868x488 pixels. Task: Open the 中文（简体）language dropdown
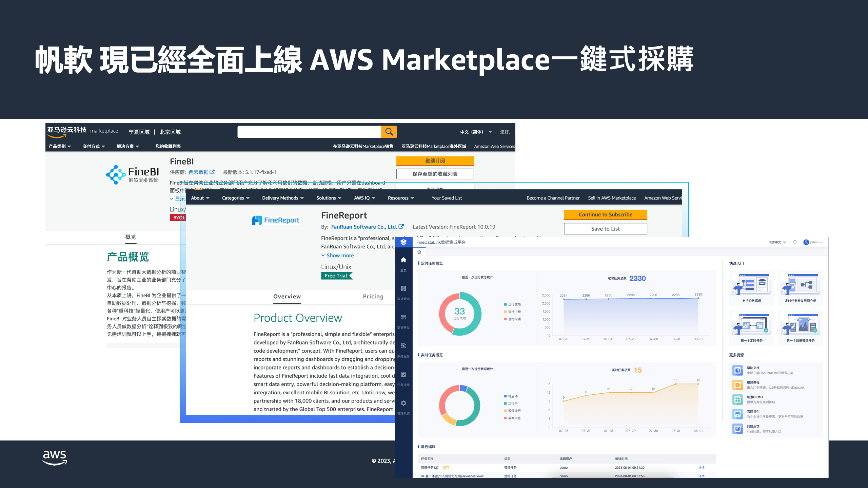click(x=476, y=132)
